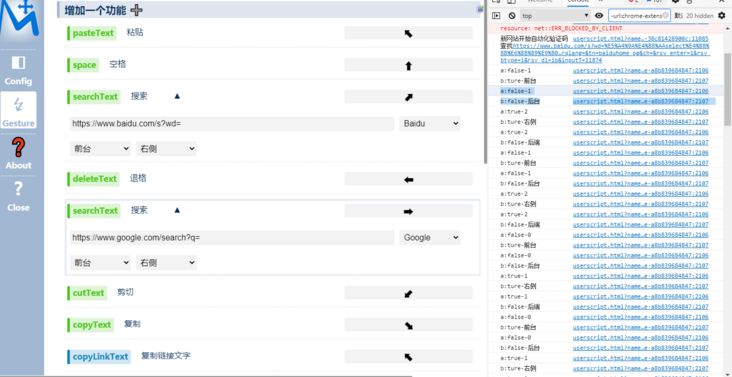This screenshot has height=377, width=732.
Task: Click the Baidu search URL field
Action: point(232,124)
